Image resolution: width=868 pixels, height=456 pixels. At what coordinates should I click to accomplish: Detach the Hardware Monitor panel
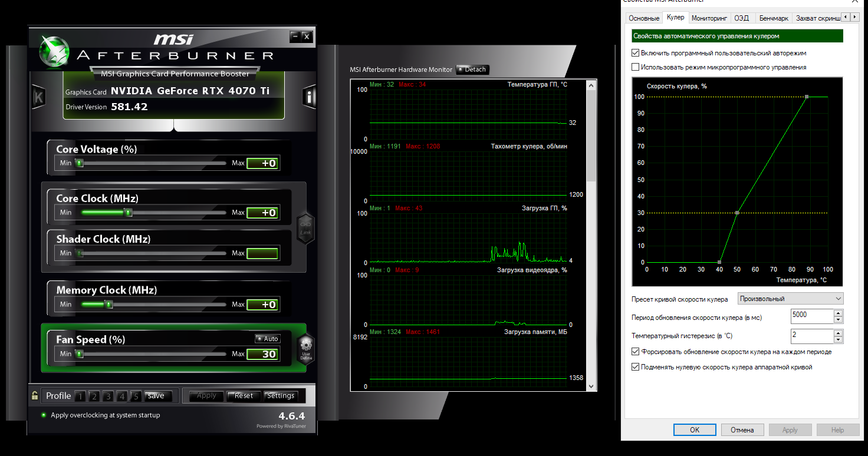(472, 70)
